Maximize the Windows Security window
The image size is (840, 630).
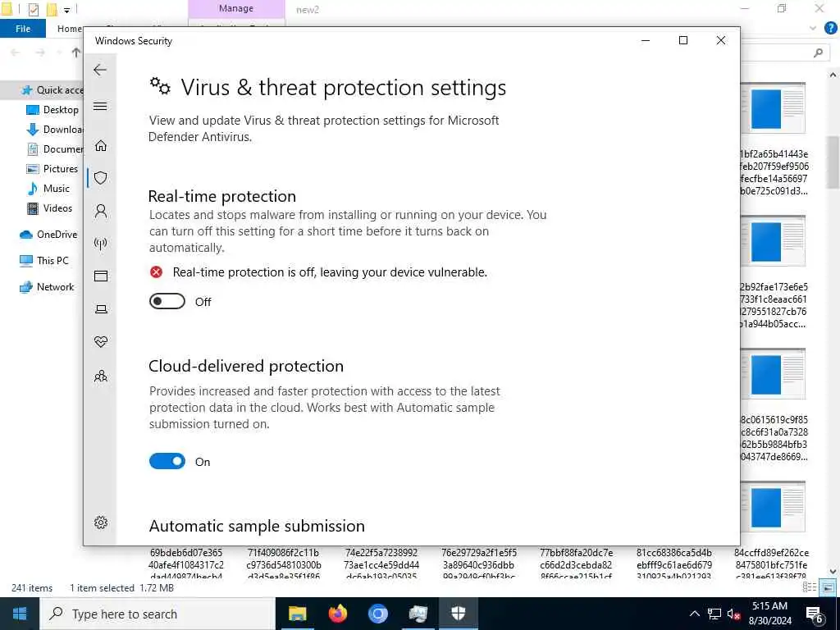(683, 40)
